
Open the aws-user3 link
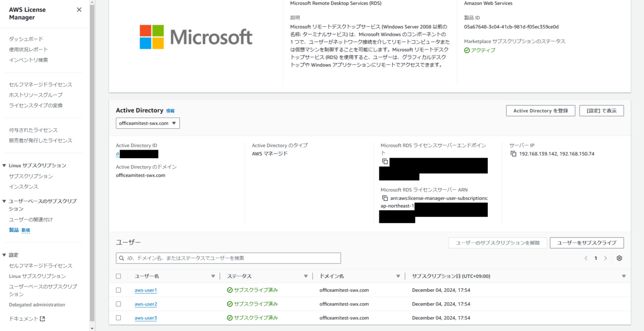pyautogui.click(x=145, y=318)
